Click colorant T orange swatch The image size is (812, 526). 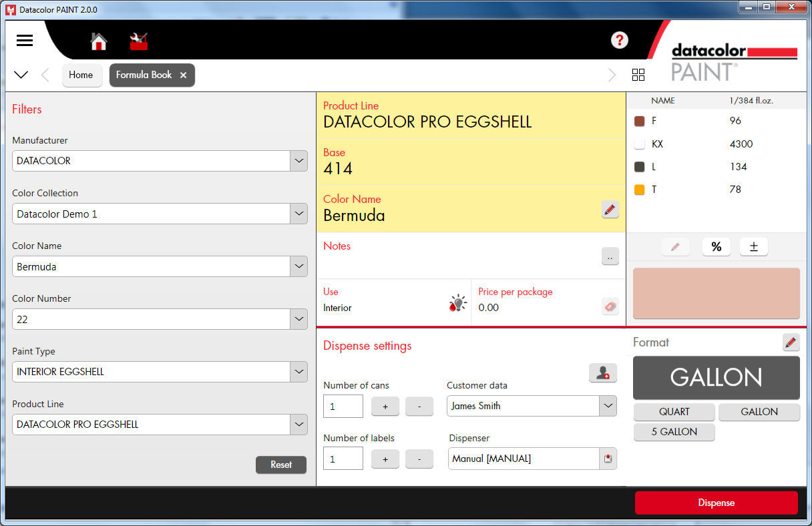click(x=639, y=190)
